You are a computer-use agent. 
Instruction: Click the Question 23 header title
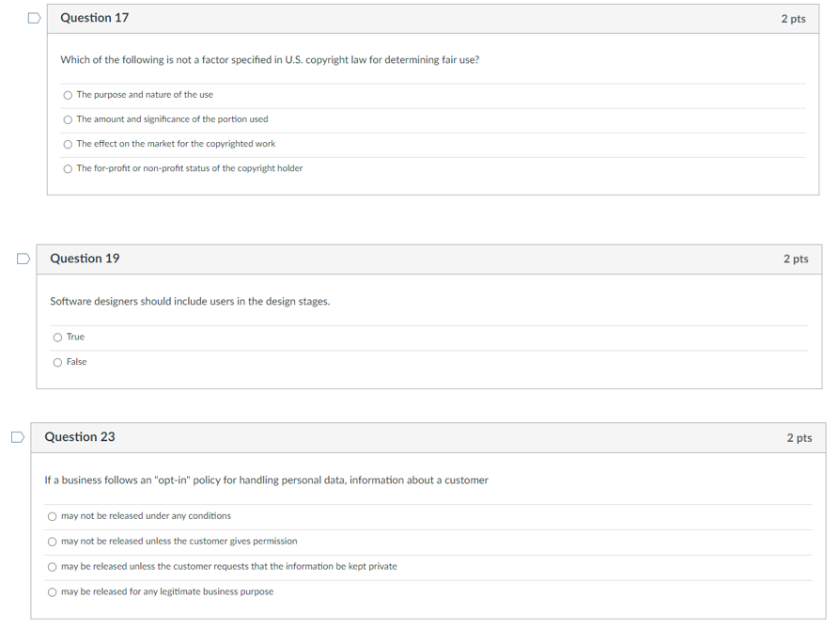click(x=79, y=436)
